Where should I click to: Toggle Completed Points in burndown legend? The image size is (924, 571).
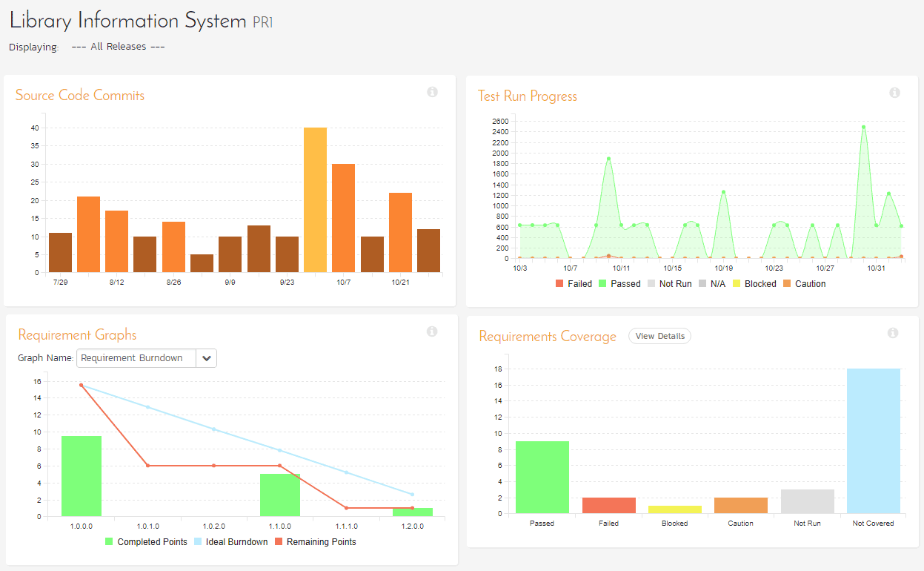pos(145,542)
